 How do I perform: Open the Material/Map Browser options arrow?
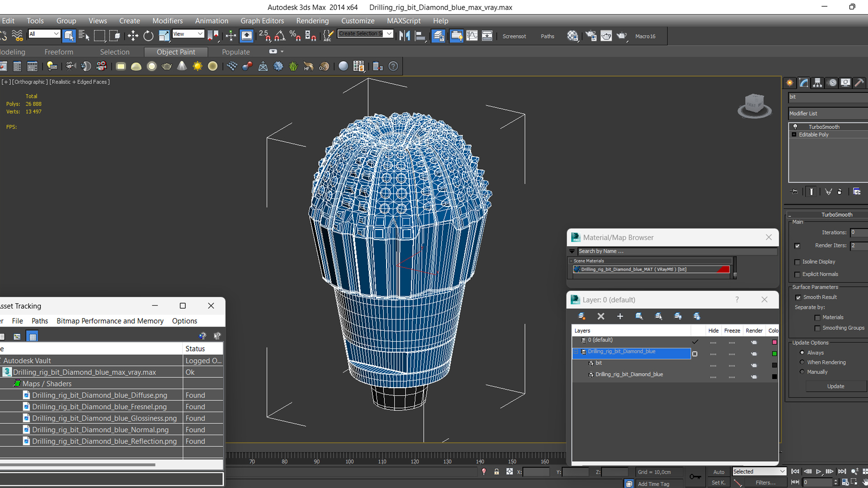pos(572,251)
